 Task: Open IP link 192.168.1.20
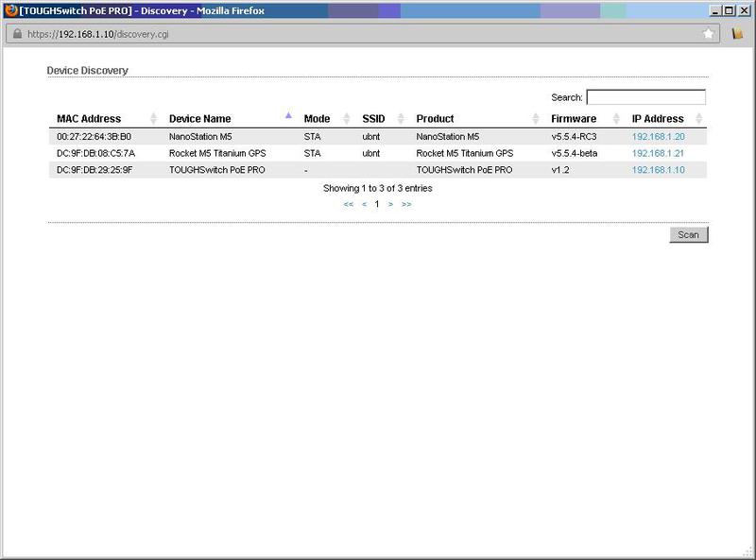[658, 136]
